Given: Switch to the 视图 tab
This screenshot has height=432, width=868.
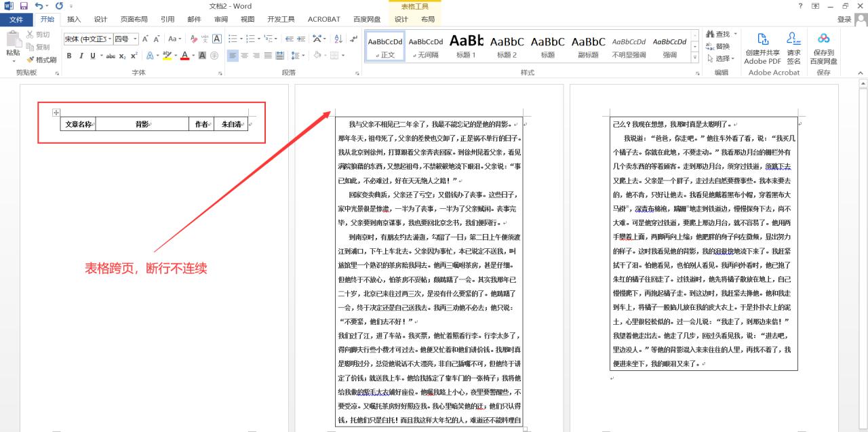Looking at the screenshot, I should click(x=248, y=19).
